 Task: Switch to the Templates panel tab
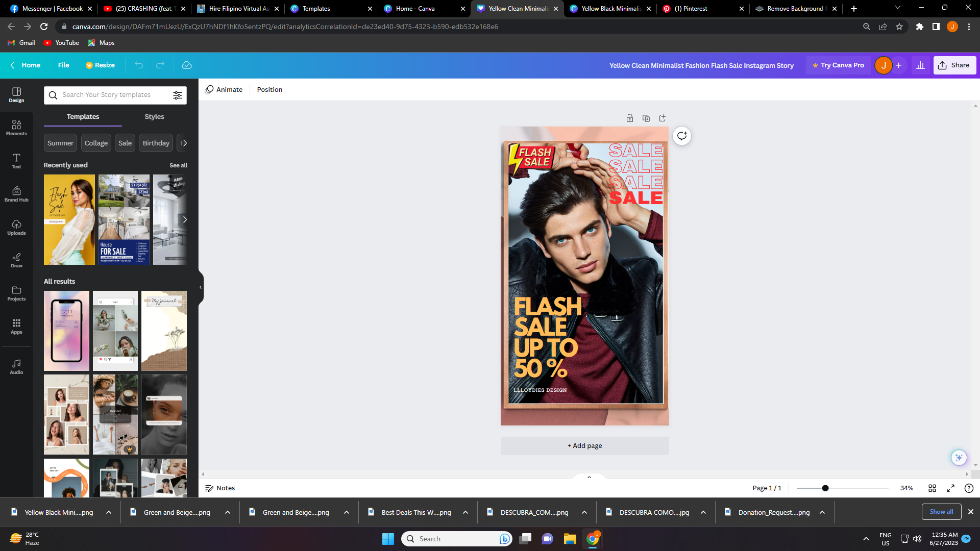tap(83, 117)
